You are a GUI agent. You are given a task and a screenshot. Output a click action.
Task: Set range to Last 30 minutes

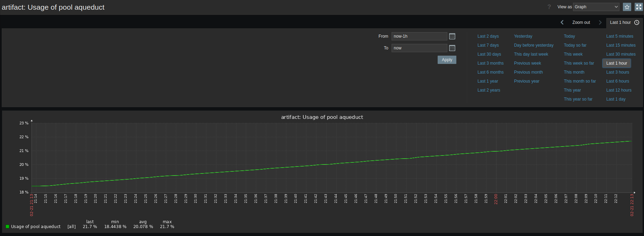point(621,54)
